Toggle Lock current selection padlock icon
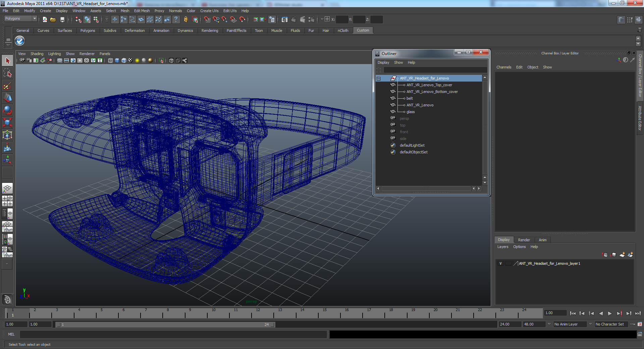The width and height of the screenshot is (644, 349). click(185, 19)
